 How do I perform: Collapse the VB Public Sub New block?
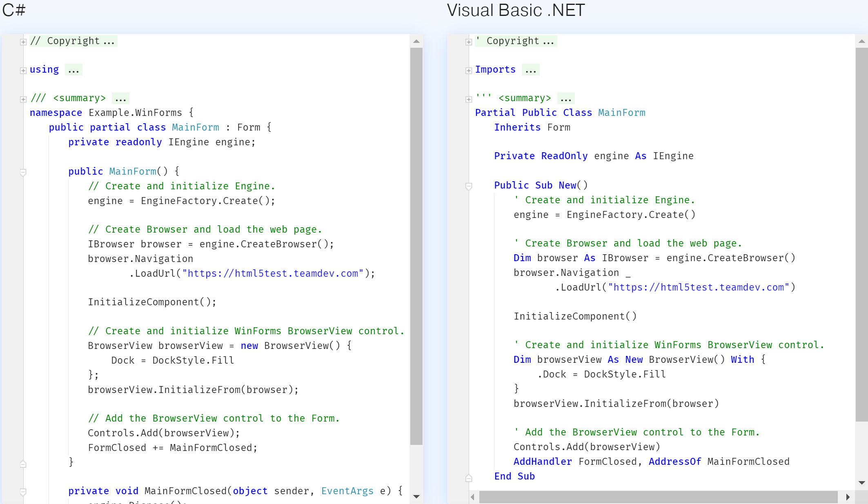pyautogui.click(x=469, y=186)
